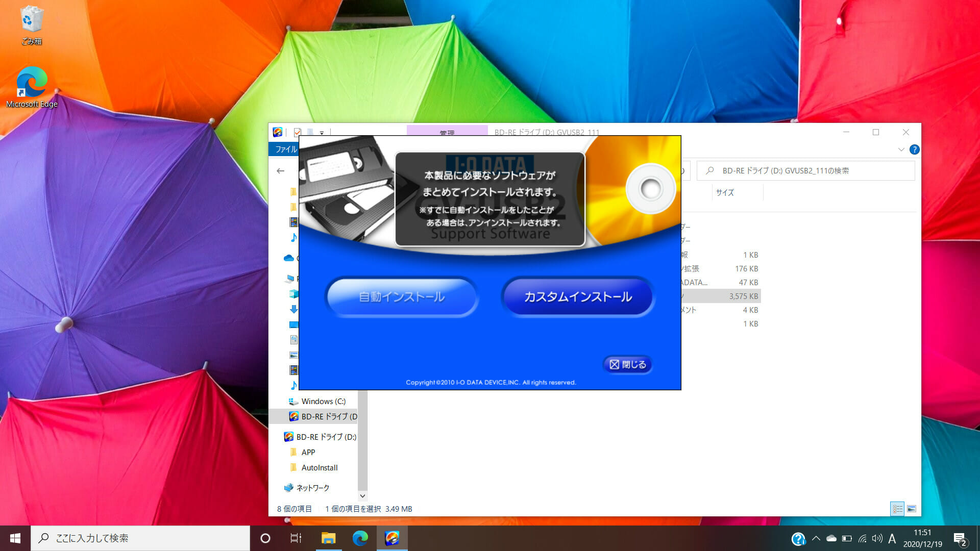Open Task View on taskbar

296,538
